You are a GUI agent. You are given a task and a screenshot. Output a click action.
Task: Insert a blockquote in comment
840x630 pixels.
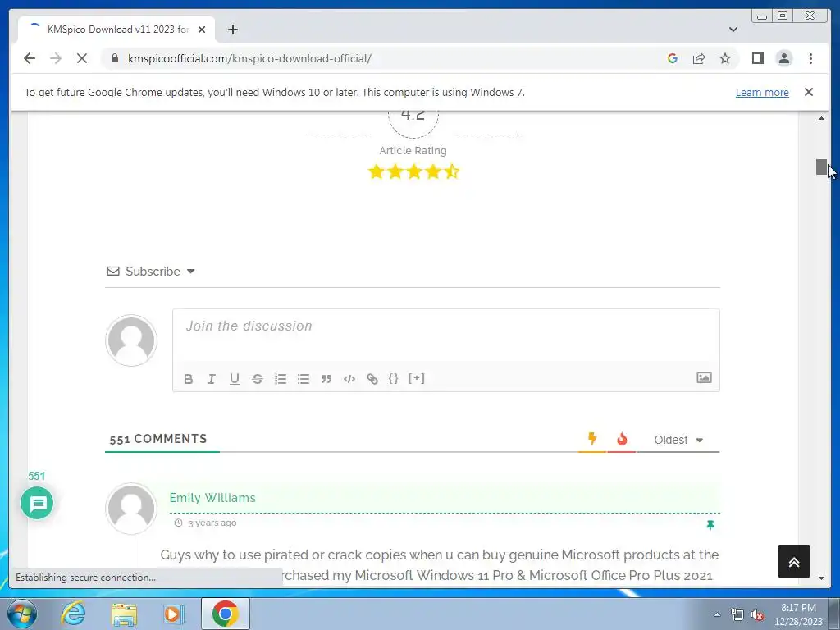(326, 379)
